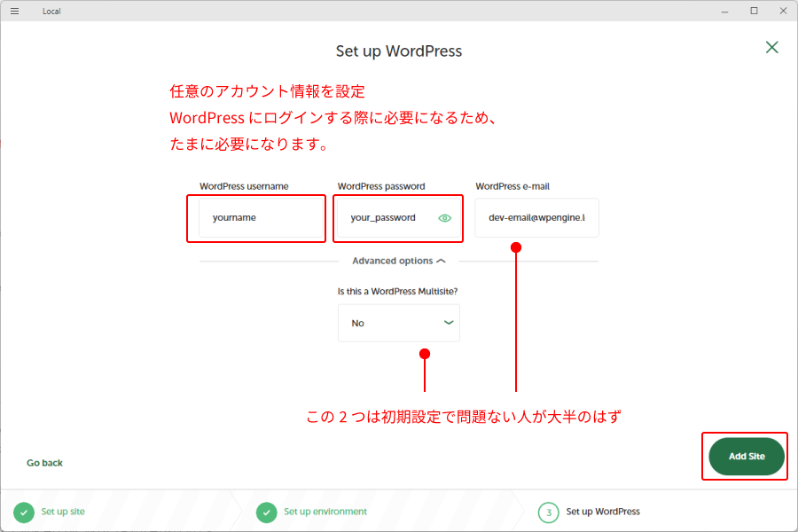This screenshot has height=532, width=798.
Task: Close the setup dialog with green X
Action: [772, 47]
